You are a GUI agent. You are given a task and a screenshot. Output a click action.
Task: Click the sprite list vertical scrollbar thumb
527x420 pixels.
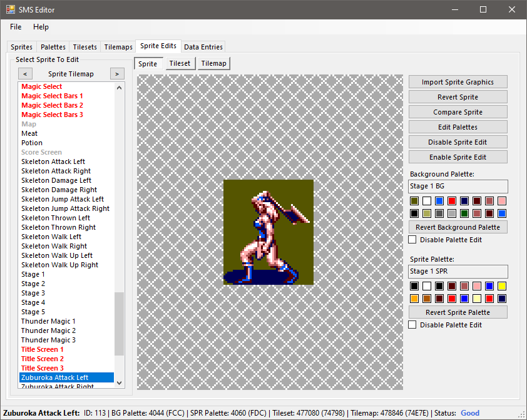pos(119,324)
